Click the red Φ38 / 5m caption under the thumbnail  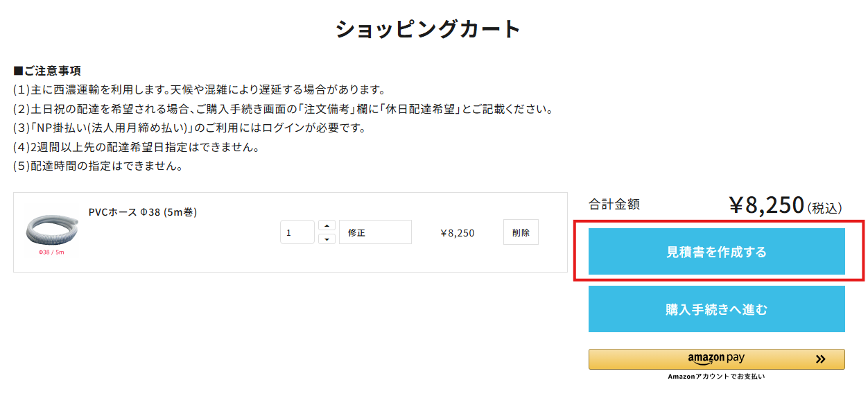51,252
